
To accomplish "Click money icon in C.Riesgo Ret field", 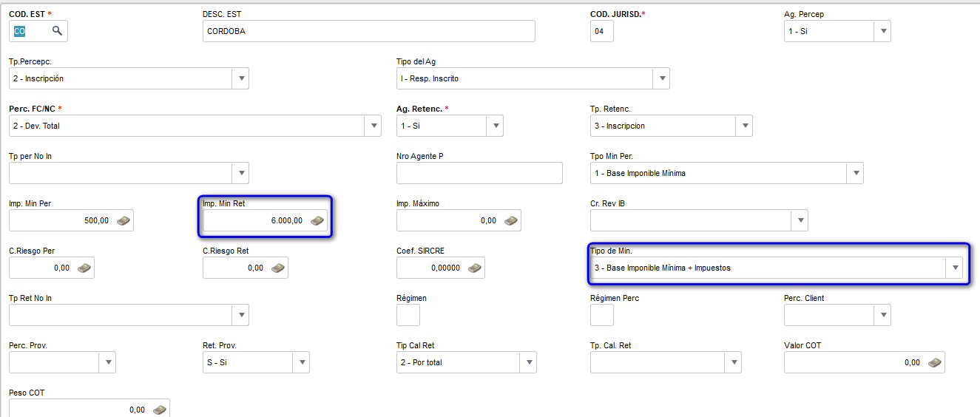I will tap(278, 268).
